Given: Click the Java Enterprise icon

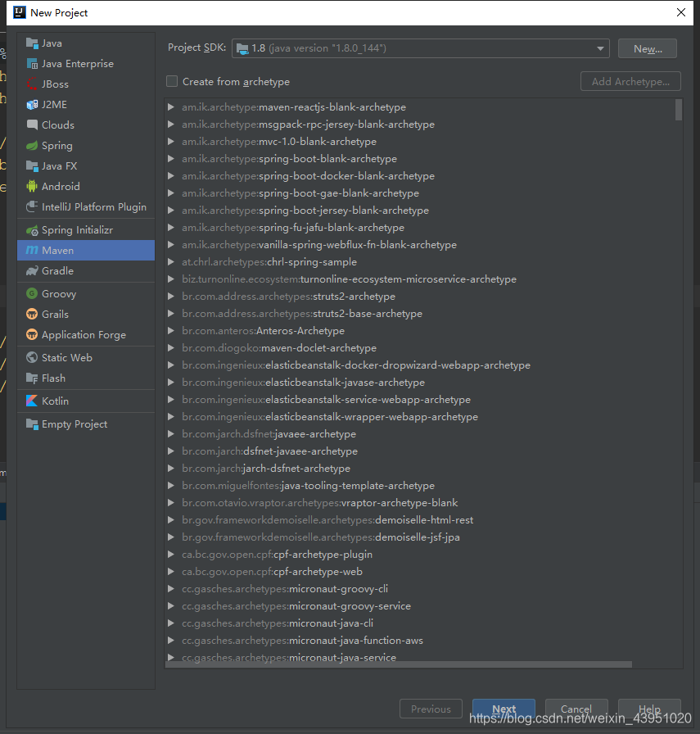Looking at the screenshot, I should [x=32, y=64].
